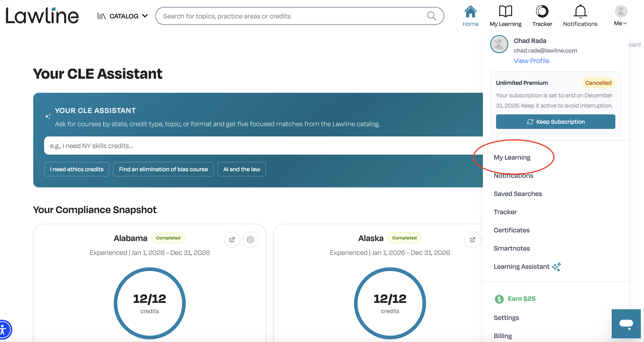Expand the Catalog dropdown

[x=122, y=16]
